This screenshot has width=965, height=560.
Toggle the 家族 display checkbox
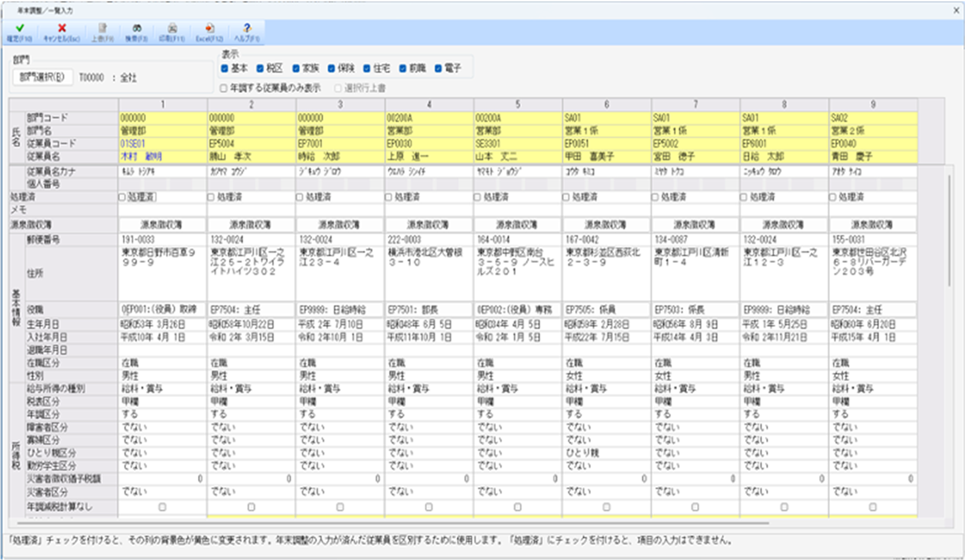[296, 69]
